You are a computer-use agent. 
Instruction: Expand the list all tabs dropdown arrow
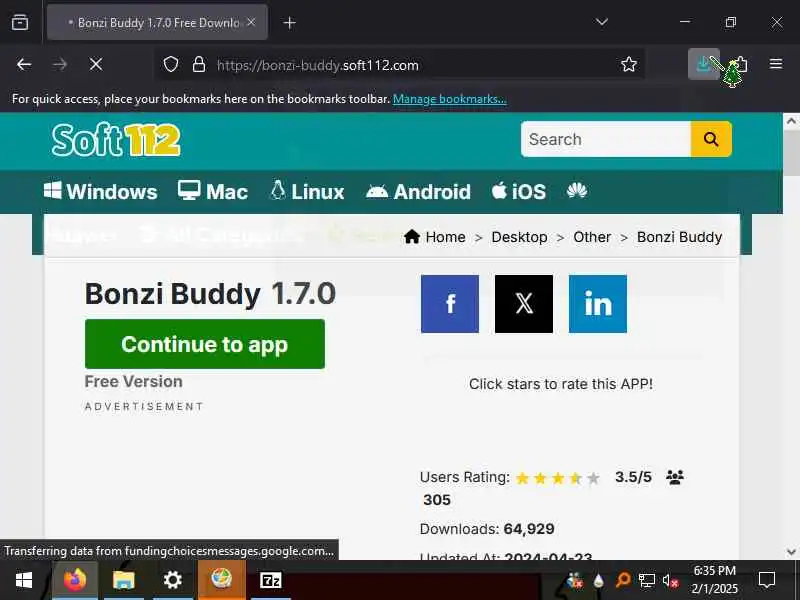tap(602, 22)
